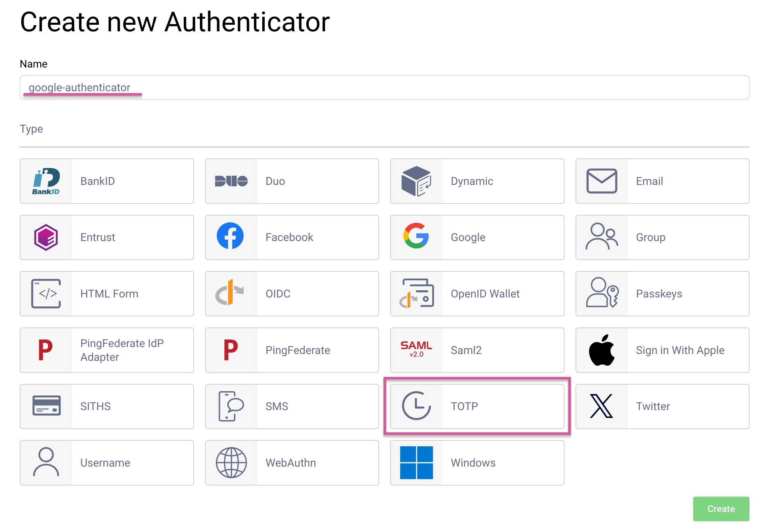The width and height of the screenshot is (773, 532).
Task: Select the Google G icon
Action: click(416, 236)
